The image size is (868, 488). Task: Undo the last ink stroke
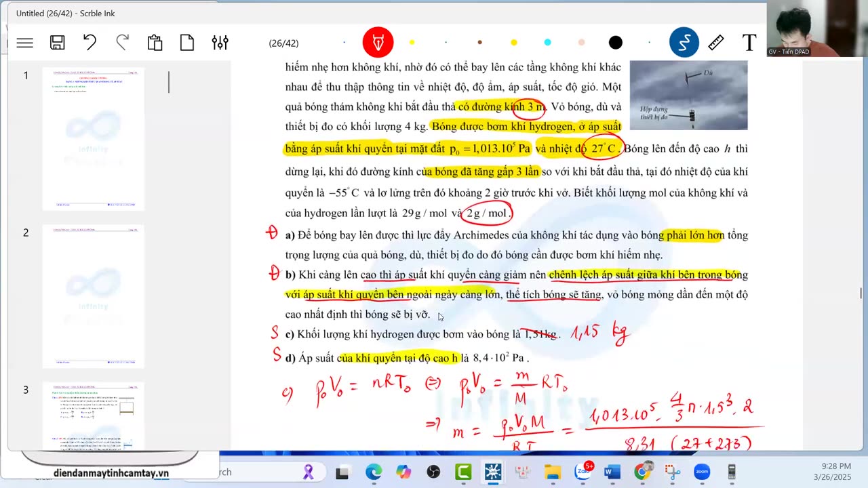click(x=90, y=42)
